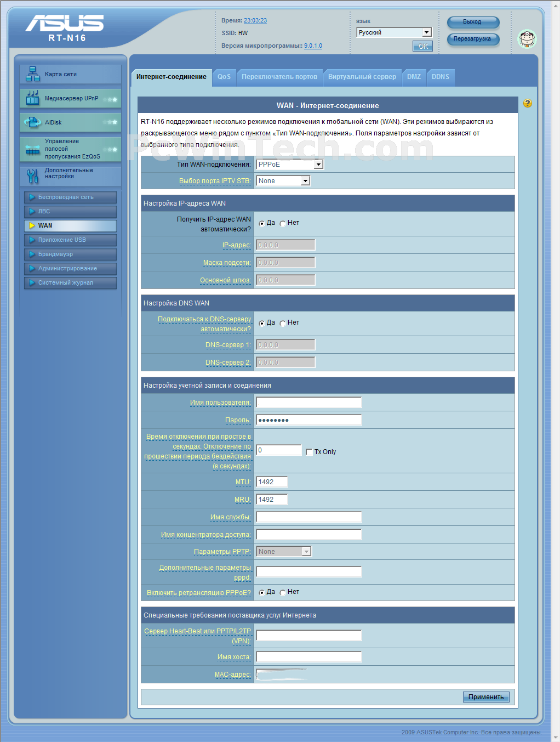Image resolution: width=560 pixels, height=742 pixels.
Task: Click the AiDisk icon
Action: pos(33,122)
